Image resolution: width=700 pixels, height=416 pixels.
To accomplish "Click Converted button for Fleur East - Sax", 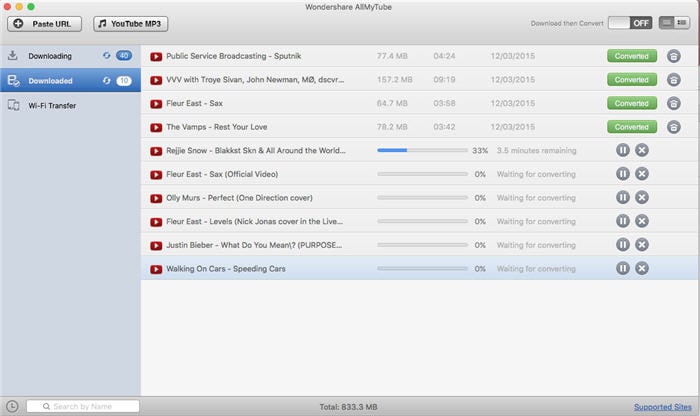I will [x=631, y=103].
